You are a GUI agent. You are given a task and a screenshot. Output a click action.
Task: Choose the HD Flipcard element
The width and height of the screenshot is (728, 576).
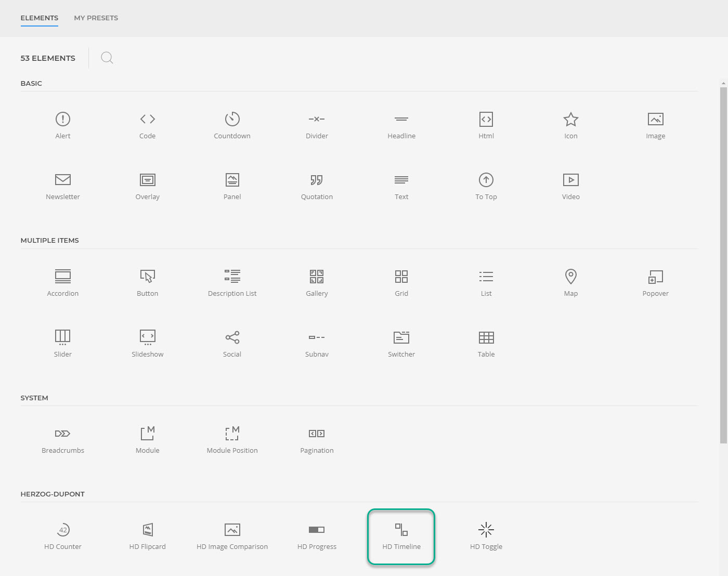[148, 536]
